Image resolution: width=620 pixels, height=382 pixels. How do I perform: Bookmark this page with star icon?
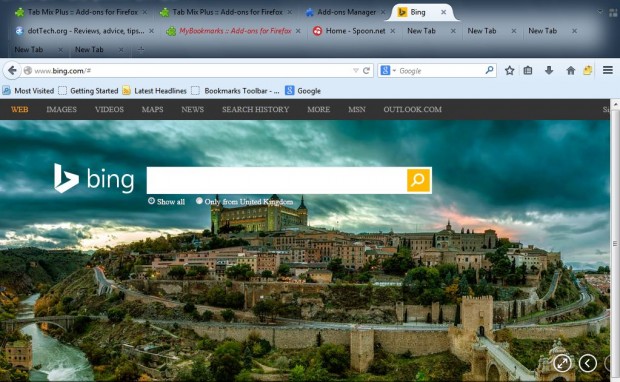click(509, 71)
